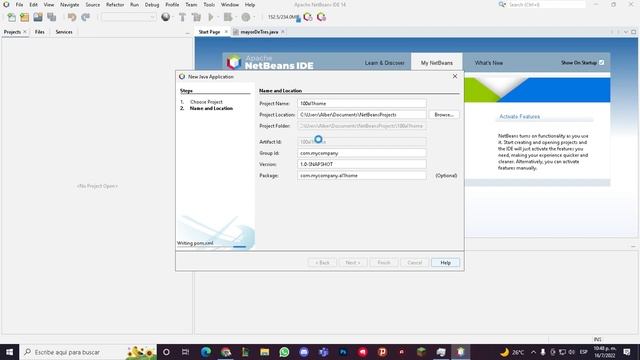Click the Search field in title bar
This screenshot has height=360, width=640.
[x=546, y=4]
